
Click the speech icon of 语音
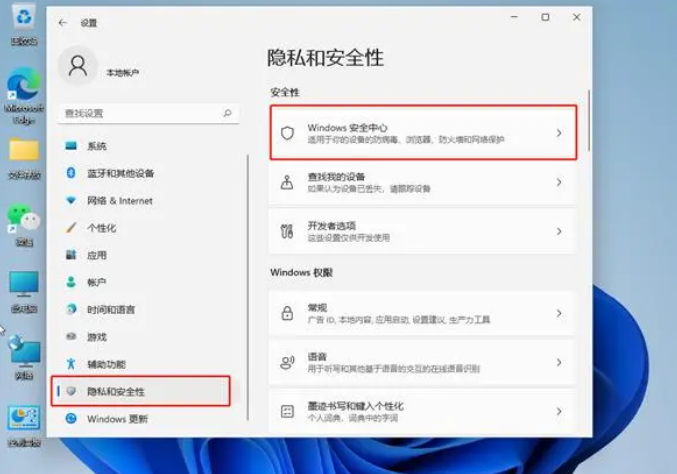[x=287, y=362]
